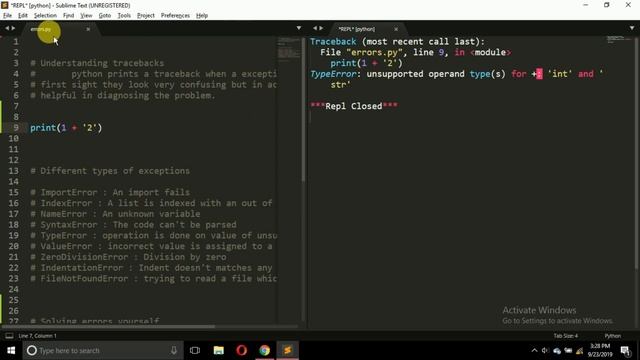Close the *REPL* [python] tab
Viewport: 640px width, 360px height.
point(396,29)
